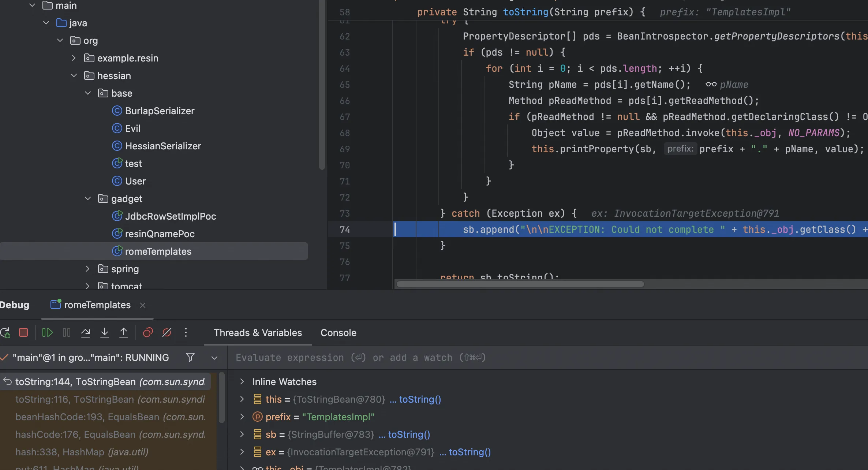
Task: Click the editor horizontal scrollbar
Action: coord(520,284)
